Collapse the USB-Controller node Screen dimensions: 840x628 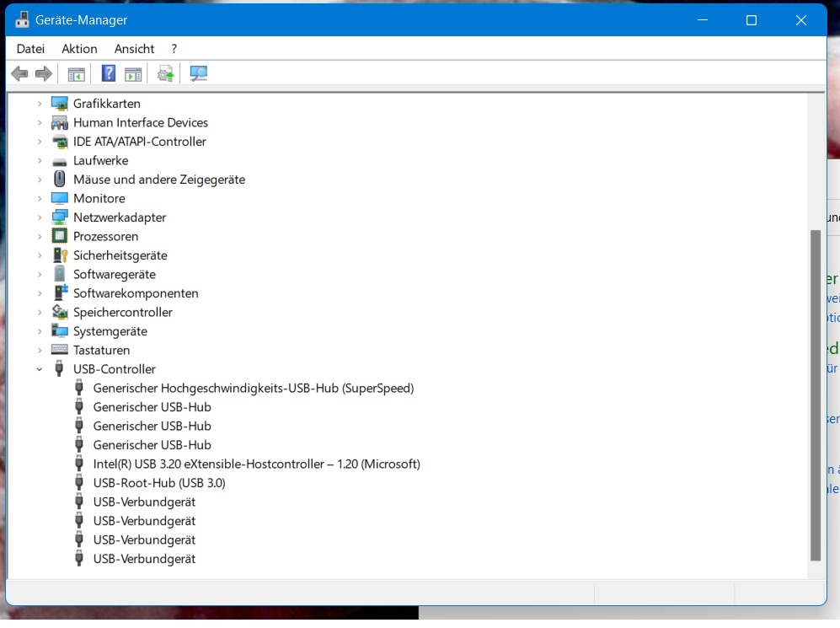pos(40,369)
